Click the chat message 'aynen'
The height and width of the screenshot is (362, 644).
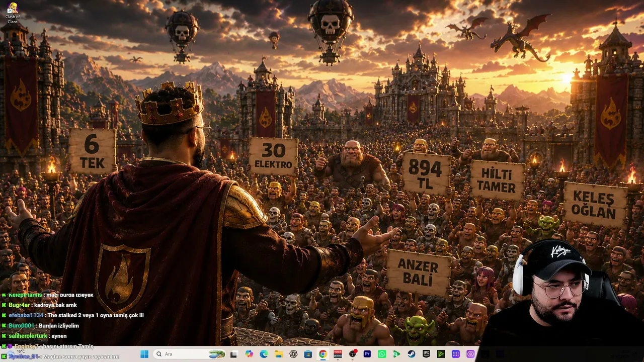(59, 336)
